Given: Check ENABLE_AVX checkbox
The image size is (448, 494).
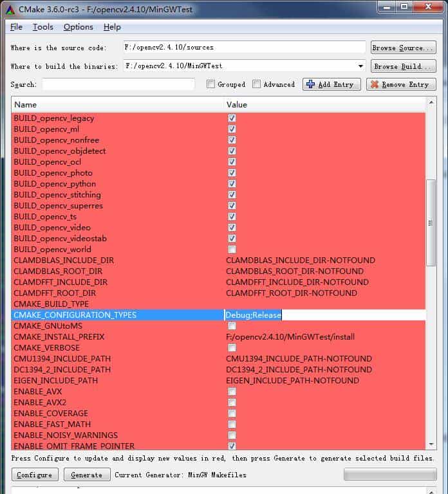Looking at the screenshot, I should pyautogui.click(x=232, y=391).
